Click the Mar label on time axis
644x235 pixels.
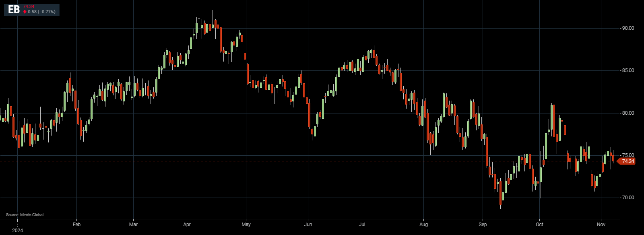pyautogui.click(x=133, y=225)
